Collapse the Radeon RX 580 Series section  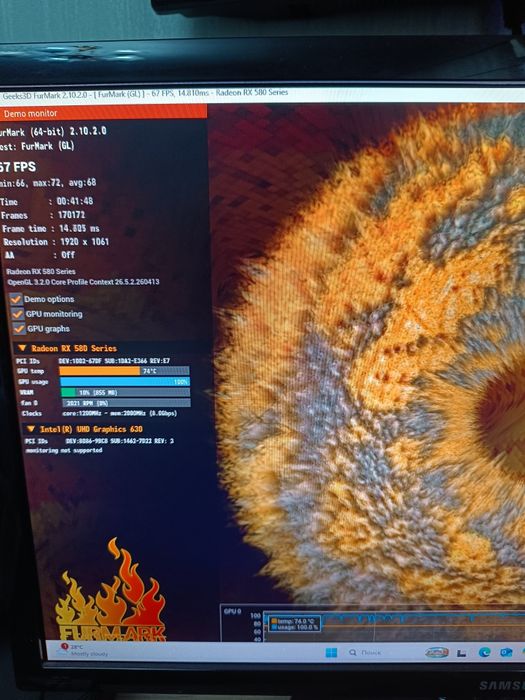click(22, 348)
